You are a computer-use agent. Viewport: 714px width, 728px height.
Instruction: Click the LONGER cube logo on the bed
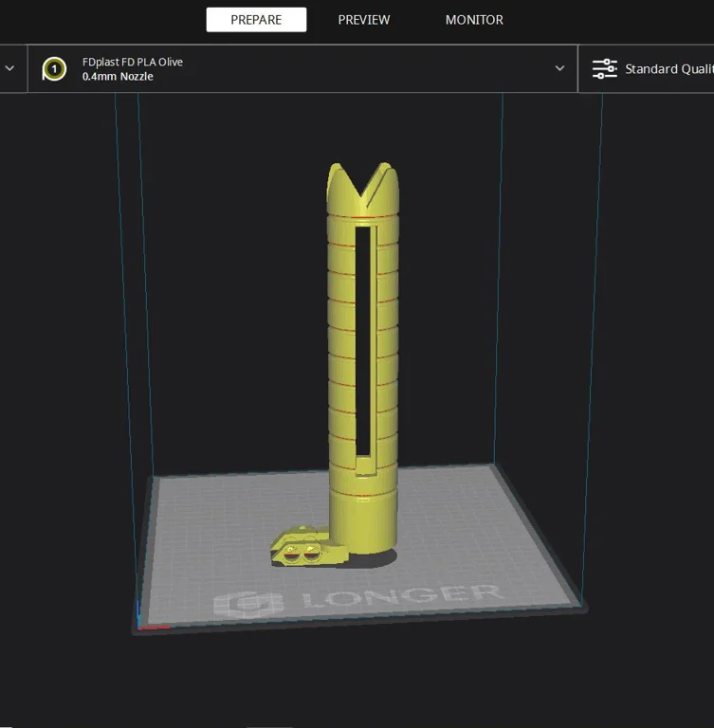248,605
